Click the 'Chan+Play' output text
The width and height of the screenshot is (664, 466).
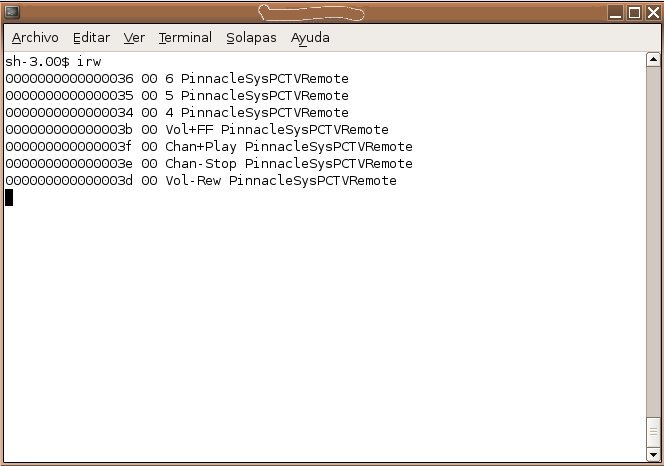pyautogui.click(x=201, y=147)
